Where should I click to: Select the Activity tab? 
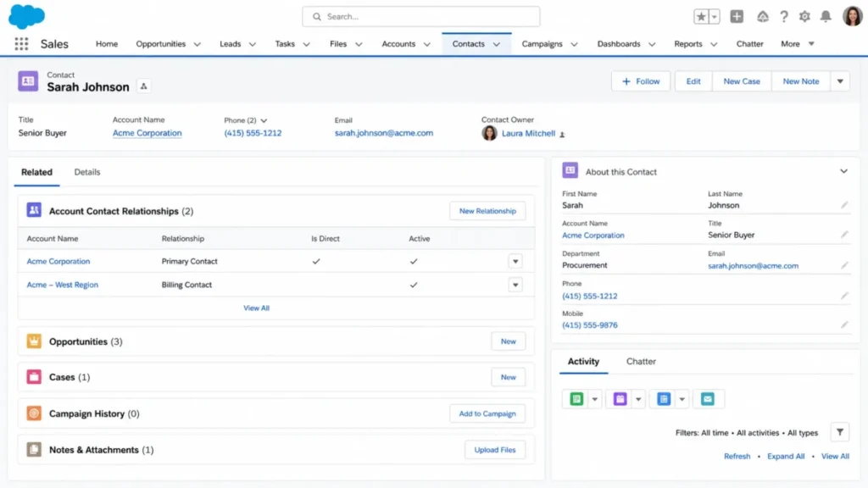pyautogui.click(x=583, y=361)
